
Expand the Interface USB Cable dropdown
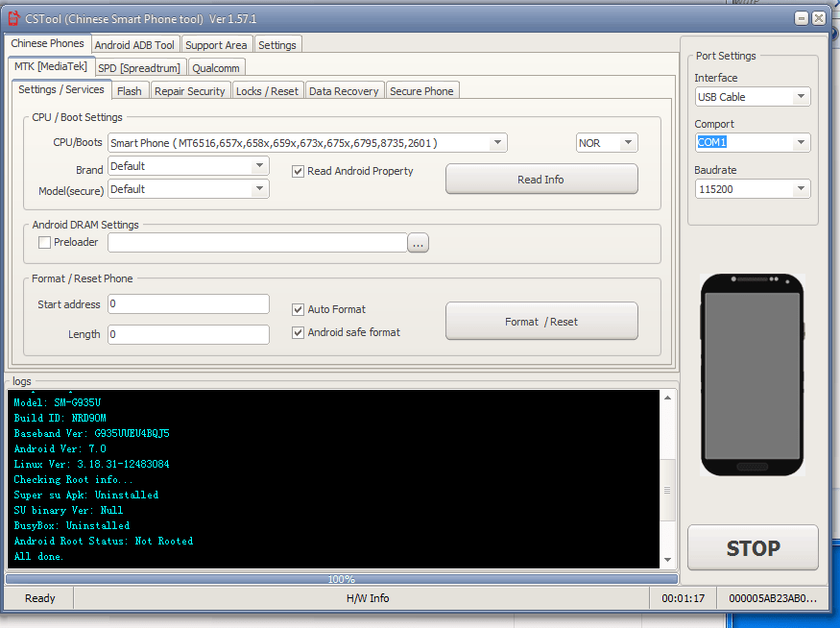point(801,97)
